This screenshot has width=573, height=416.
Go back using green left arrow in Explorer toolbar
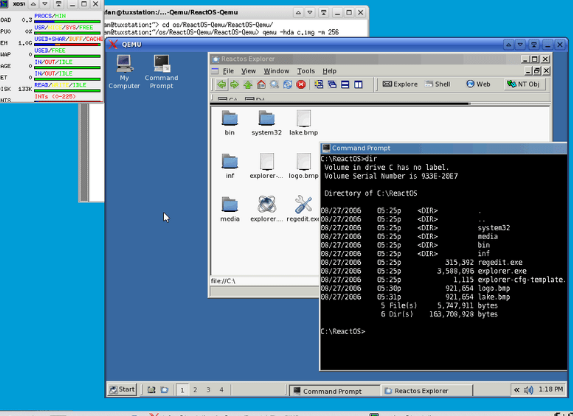pyautogui.click(x=221, y=84)
